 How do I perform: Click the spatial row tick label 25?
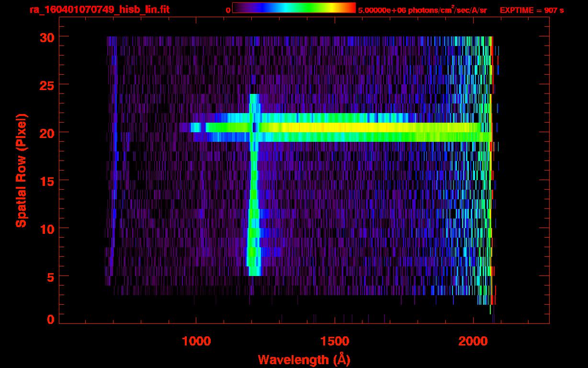(47, 85)
